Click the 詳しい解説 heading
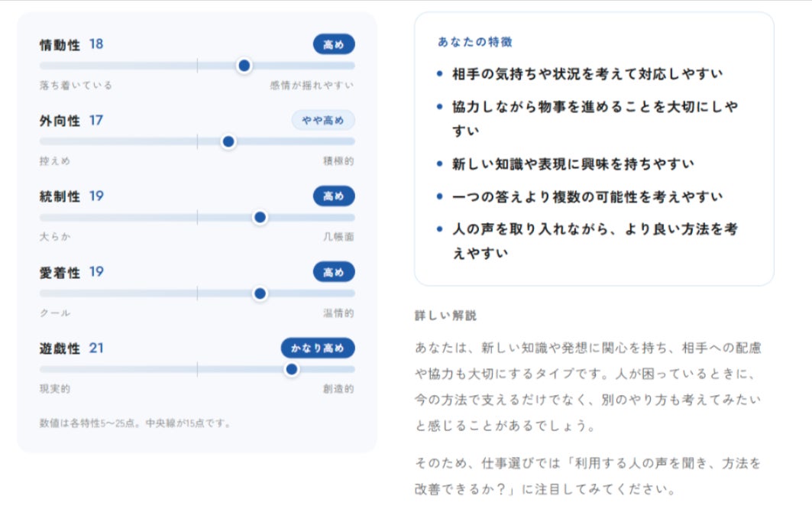Image resolution: width=812 pixels, height=525 pixels. point(445,315)
